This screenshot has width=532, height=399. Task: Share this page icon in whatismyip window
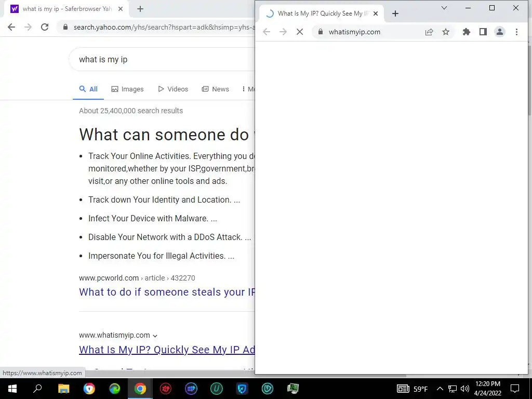pos(429,32)
